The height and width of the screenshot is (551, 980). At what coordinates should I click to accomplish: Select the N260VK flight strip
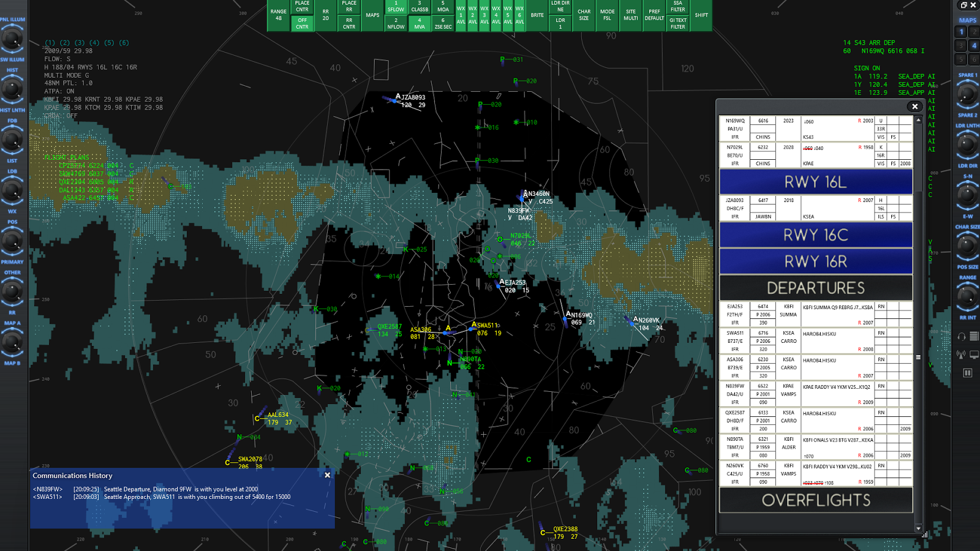816,474
